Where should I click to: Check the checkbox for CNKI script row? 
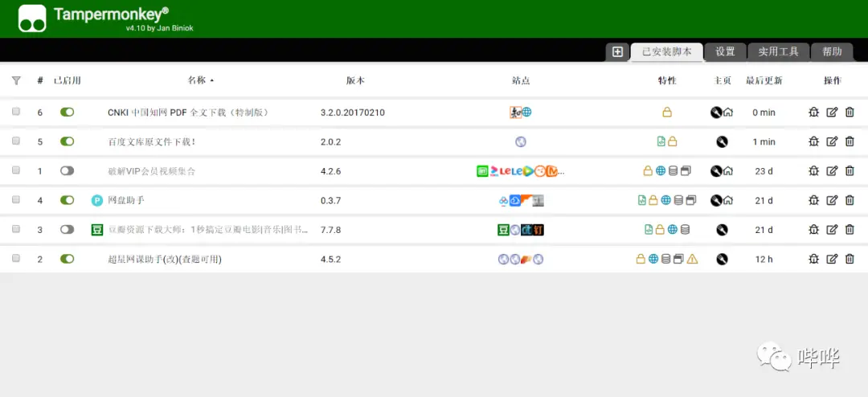click(16, 112)
